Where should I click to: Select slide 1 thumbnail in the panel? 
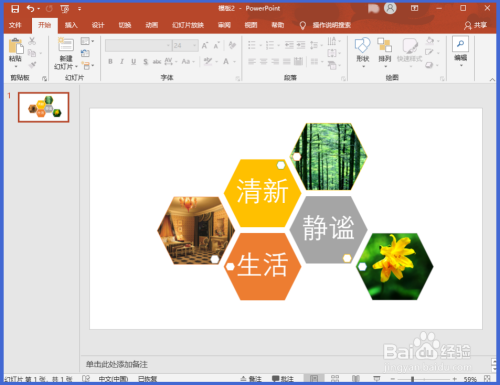tap(44, 107)
